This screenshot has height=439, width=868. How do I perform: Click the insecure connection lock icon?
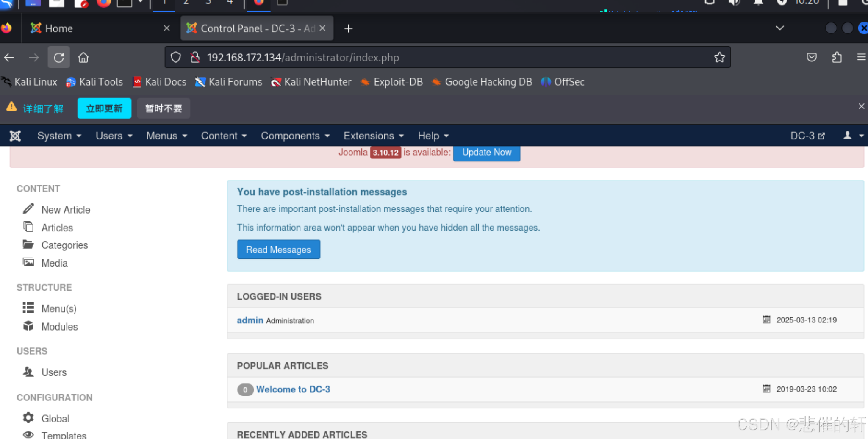tap(195, 57)
